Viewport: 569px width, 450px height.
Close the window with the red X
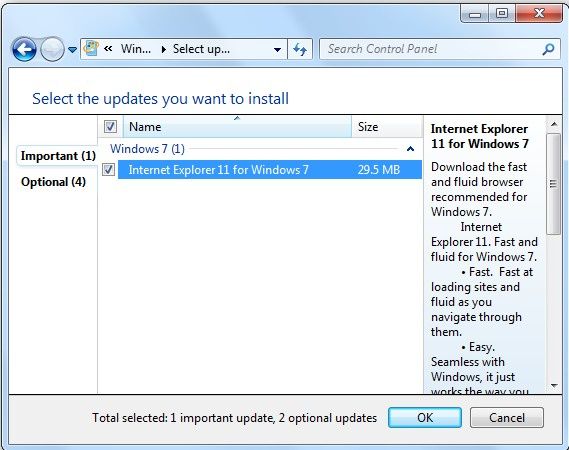[539, 14]
